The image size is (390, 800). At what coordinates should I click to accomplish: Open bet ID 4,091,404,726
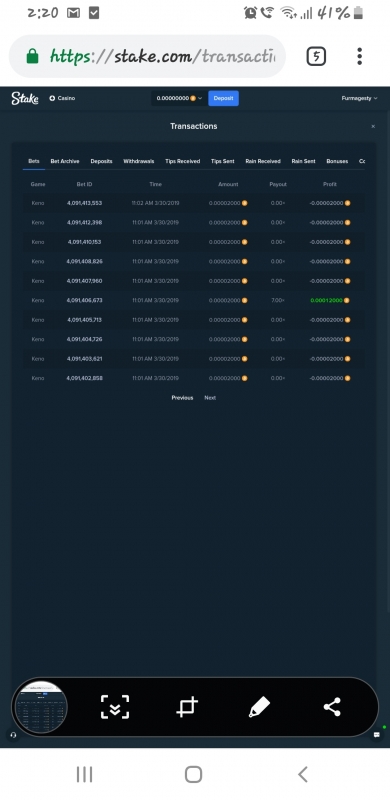click(x=84, y=339)
